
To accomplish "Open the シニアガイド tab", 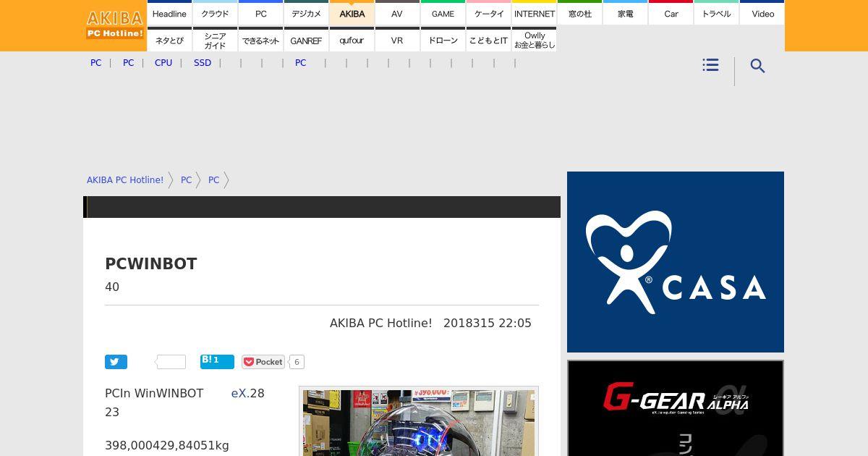I will click(215, 41).
